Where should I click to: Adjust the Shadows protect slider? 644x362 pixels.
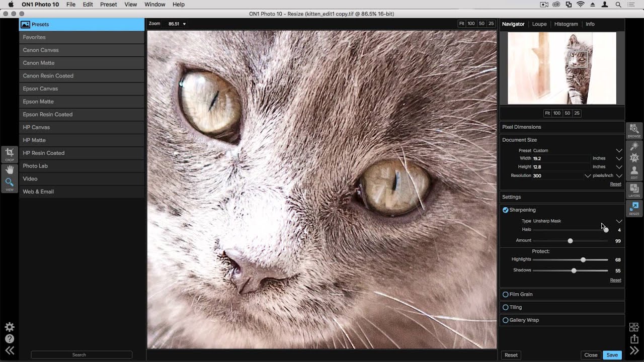574,270
